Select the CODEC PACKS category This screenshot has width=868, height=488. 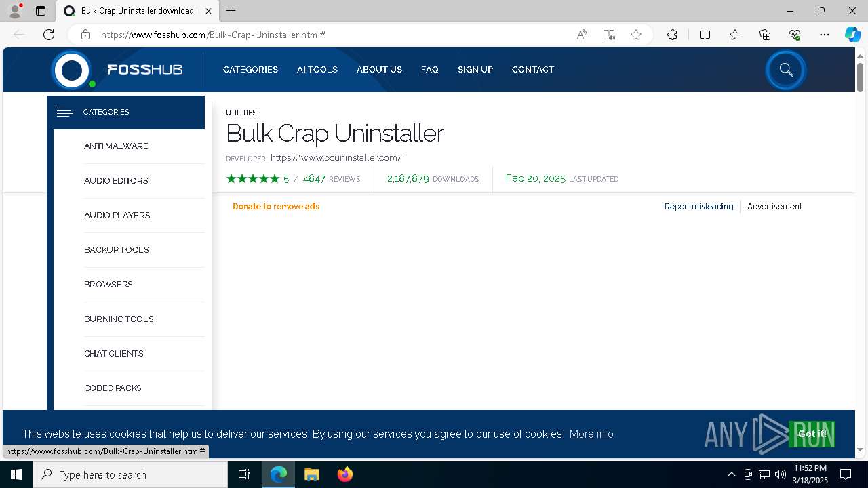[x=113, y=388]
